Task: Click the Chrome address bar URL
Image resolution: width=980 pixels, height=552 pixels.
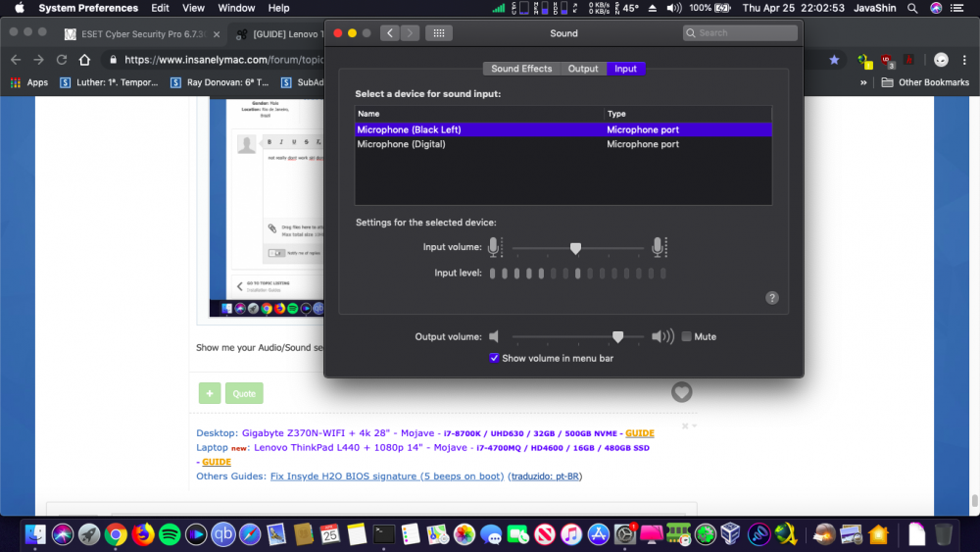Action: coord(223,60)
